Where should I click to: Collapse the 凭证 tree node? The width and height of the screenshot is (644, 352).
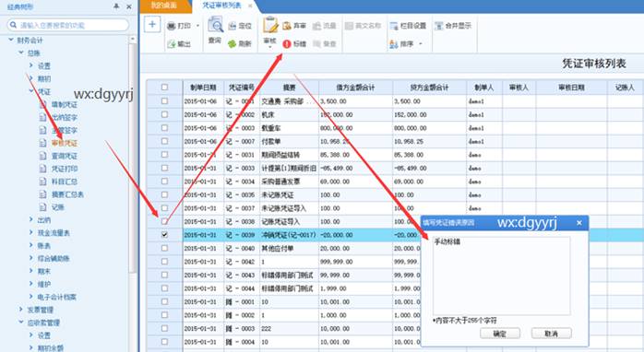31,91
